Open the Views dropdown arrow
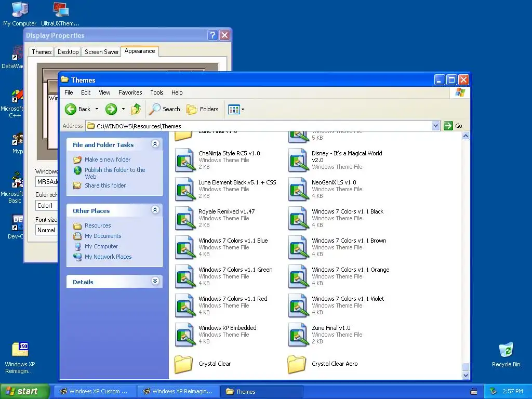The height and width of the screenshot is (399, 532). tap(243, 109)
